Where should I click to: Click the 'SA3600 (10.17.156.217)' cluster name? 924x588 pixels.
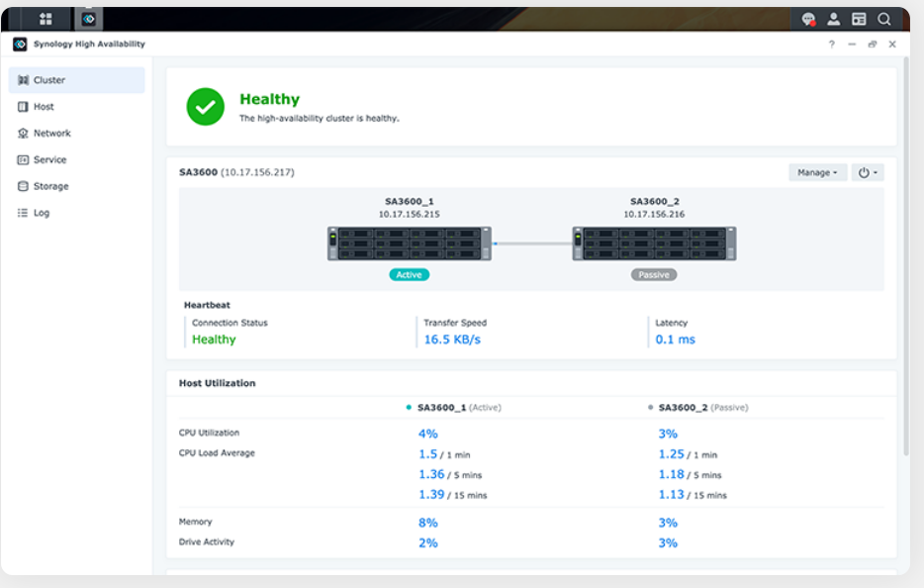(x=236, y=172)
